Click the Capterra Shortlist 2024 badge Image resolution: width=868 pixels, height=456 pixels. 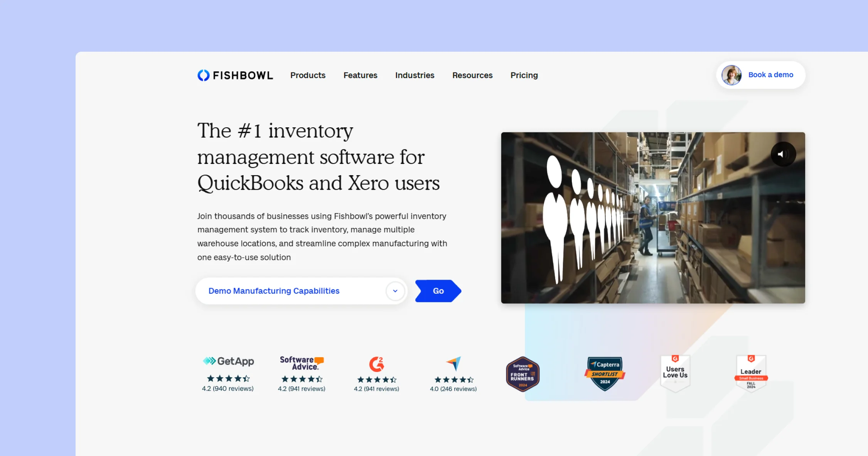pos(605,373)
